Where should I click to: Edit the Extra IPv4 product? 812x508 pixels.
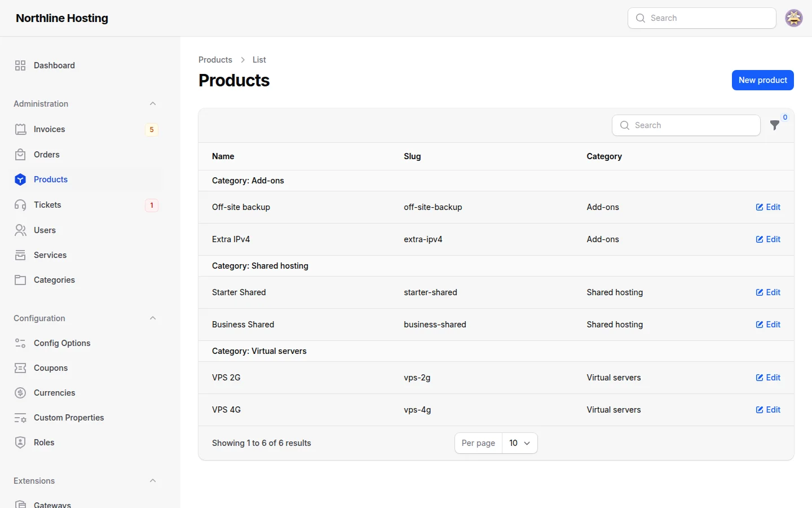point(768,239)
